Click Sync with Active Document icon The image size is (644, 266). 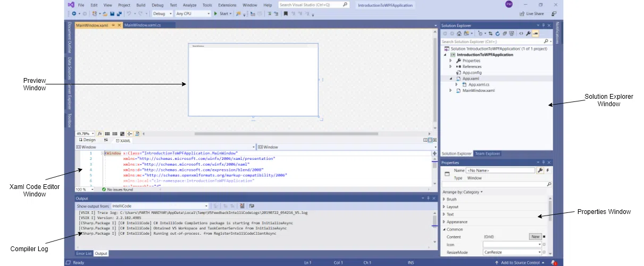(x=490, y=33)
